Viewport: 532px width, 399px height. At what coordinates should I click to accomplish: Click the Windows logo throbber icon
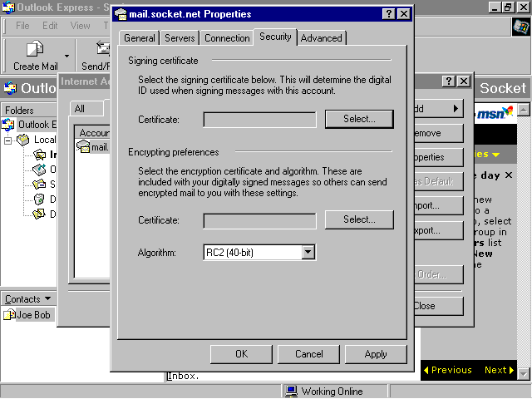coord(521,27)
